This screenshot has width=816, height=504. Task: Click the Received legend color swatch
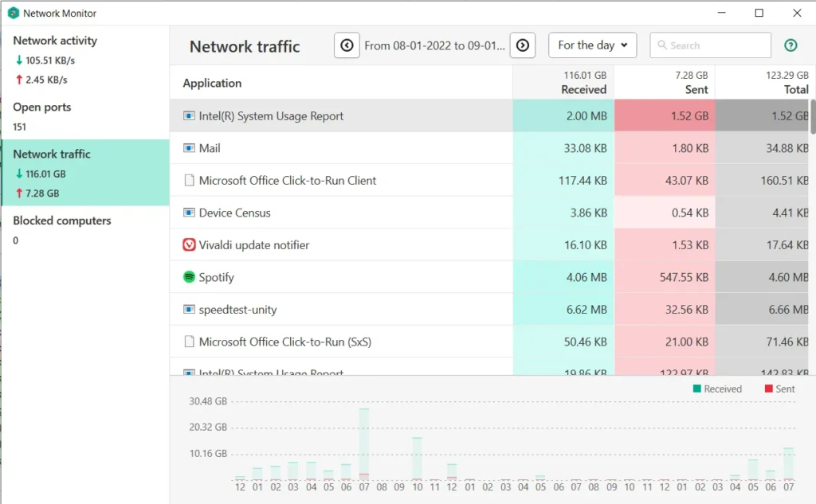tap(696, 389)
